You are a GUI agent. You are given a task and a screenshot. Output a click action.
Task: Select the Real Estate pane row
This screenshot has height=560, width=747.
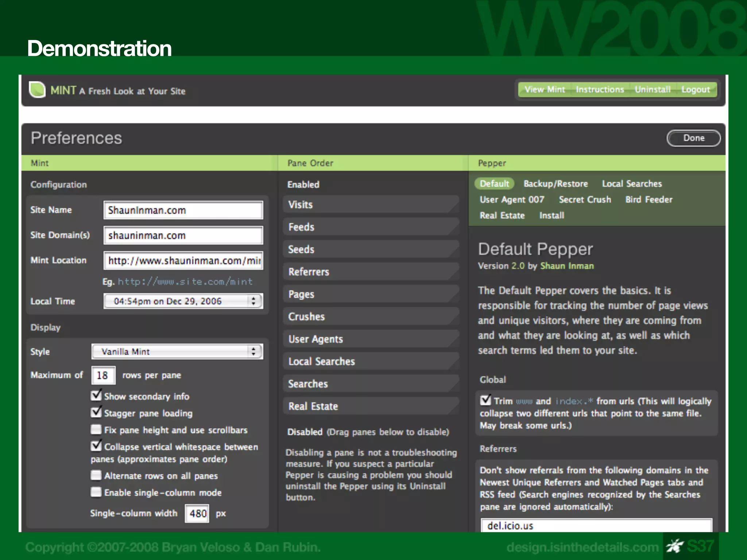[371, 406]
